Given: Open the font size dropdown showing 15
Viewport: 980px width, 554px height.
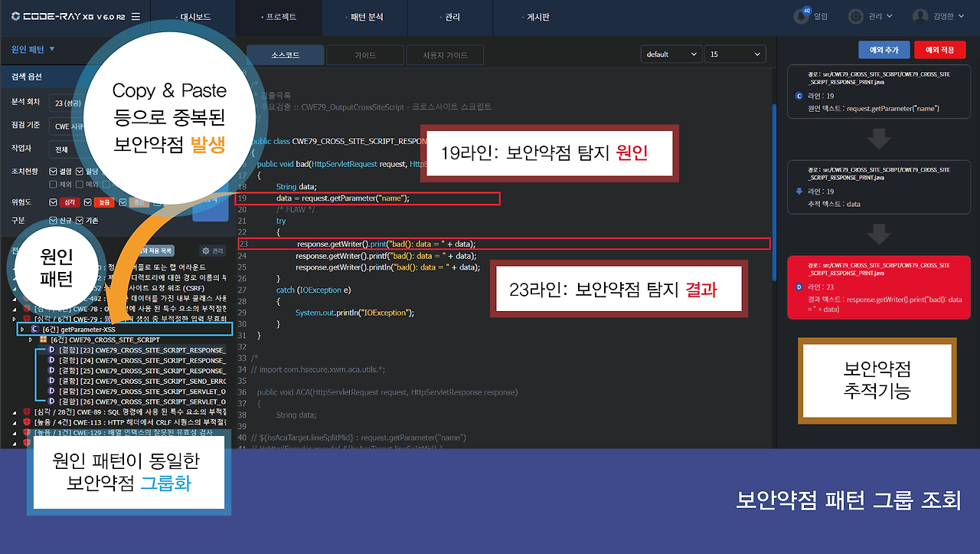Looking at the screenshot, I should pyautogui.click(x=735, y=54).
